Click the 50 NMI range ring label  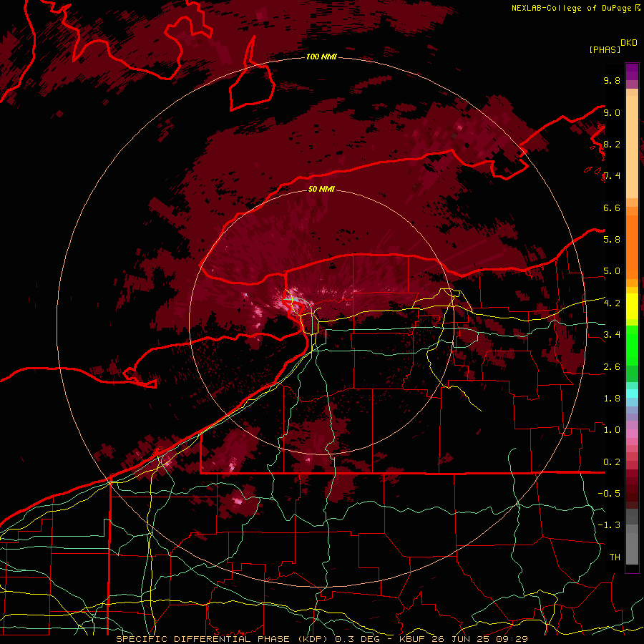321,189
